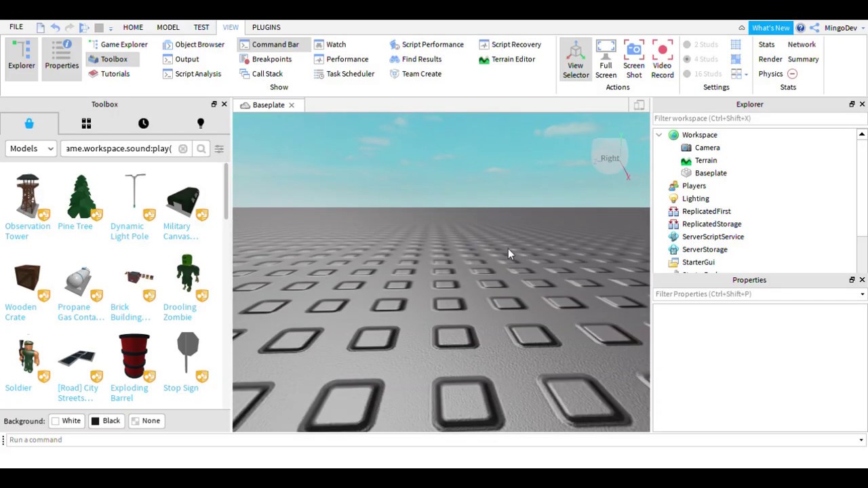Click the What's New button
Screen dimensions: 868x488
770,28
